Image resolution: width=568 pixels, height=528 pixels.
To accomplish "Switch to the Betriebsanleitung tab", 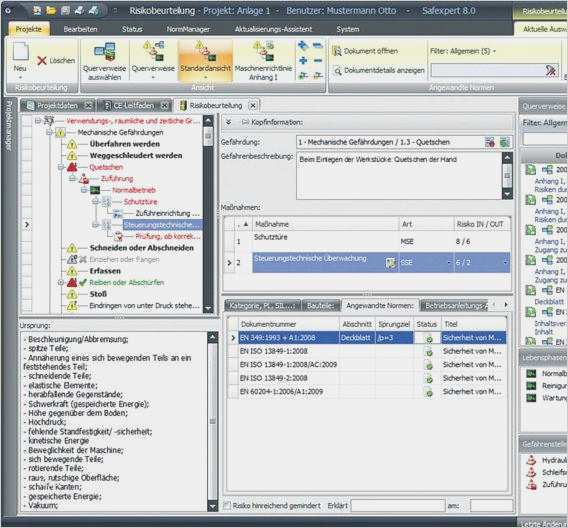I will coord(455,306).
